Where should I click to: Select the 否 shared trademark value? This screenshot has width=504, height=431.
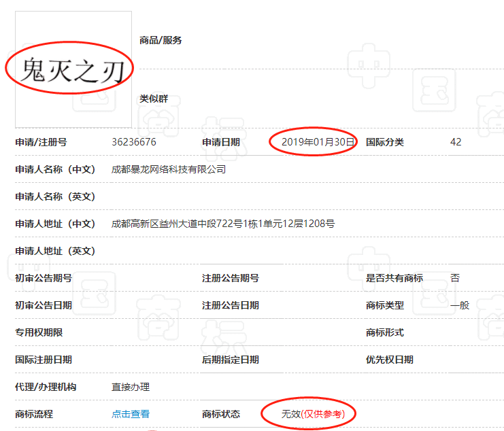tap(455, 278)
